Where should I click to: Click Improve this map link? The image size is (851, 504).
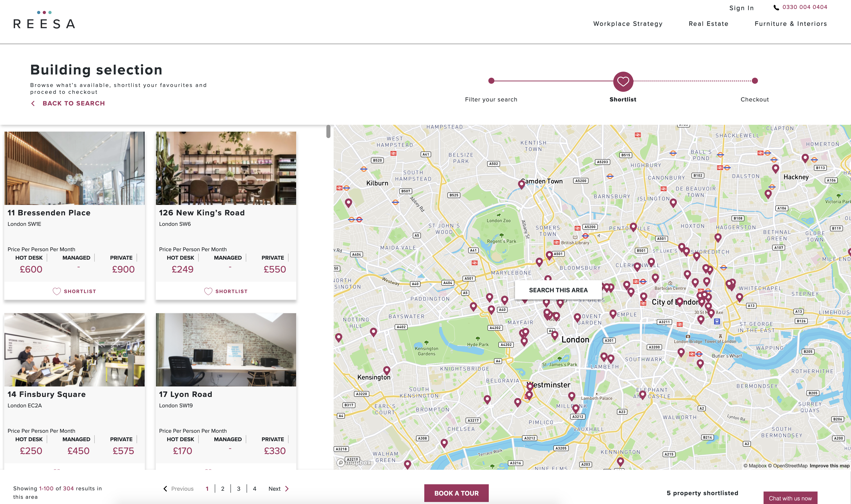(829, 466)
